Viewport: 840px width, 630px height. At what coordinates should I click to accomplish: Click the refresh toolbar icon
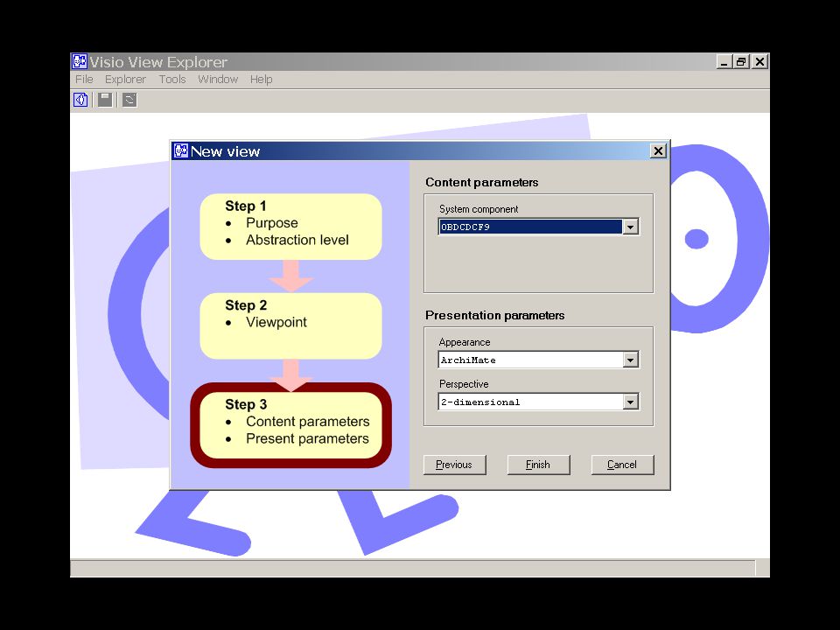point(129,100)
